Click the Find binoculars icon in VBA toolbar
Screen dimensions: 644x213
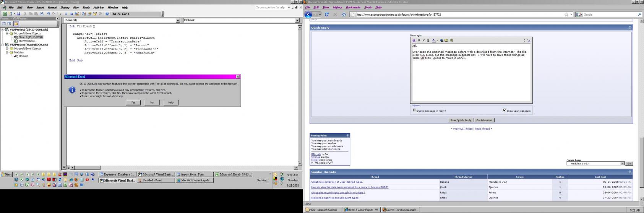(x=41, y=14)
